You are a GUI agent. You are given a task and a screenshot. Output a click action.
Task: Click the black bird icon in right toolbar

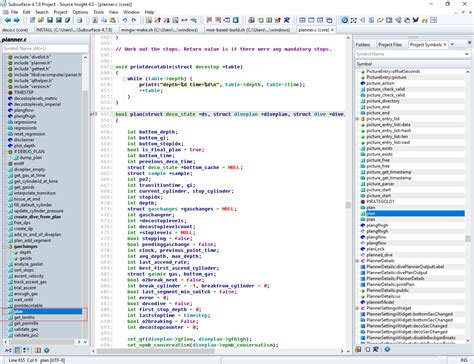point(415,20)
